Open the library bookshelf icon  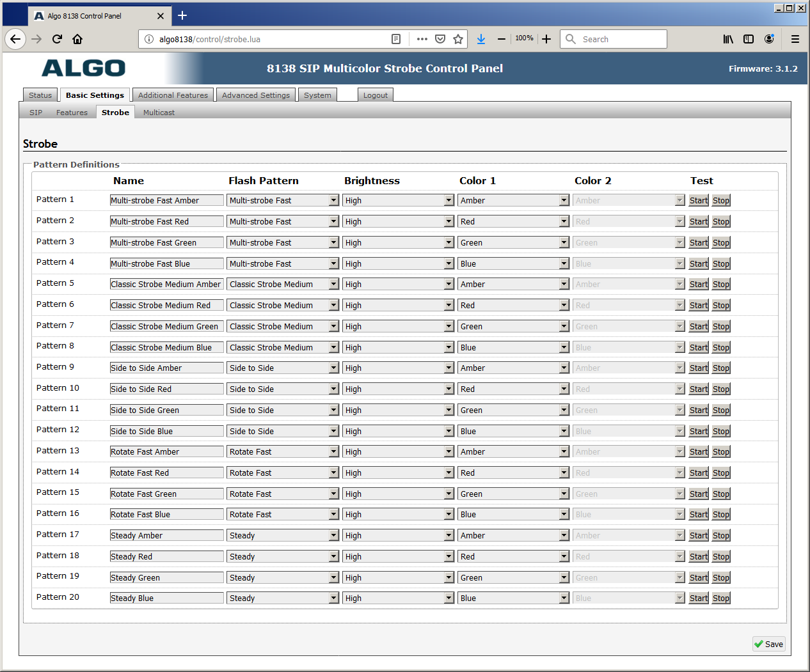tap(728, 39)
